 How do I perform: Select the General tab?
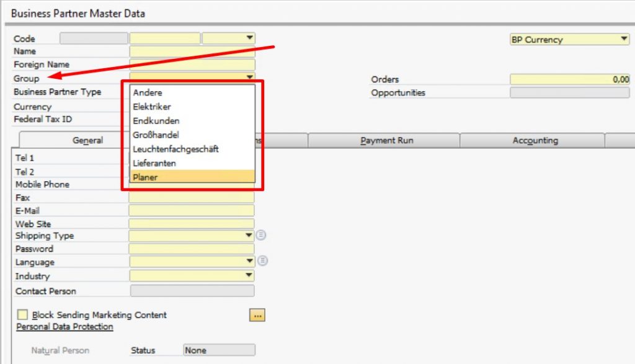click(x=87, y=140)
